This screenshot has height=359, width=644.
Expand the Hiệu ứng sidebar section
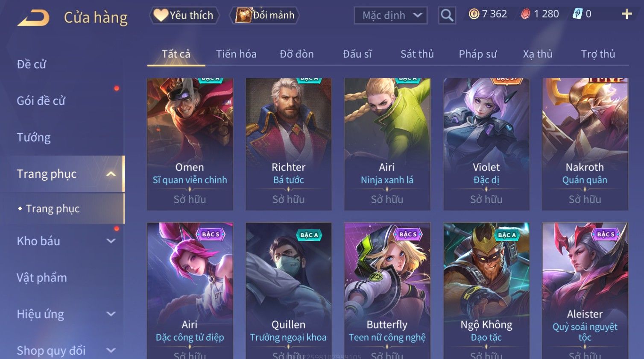coord(111,314)
